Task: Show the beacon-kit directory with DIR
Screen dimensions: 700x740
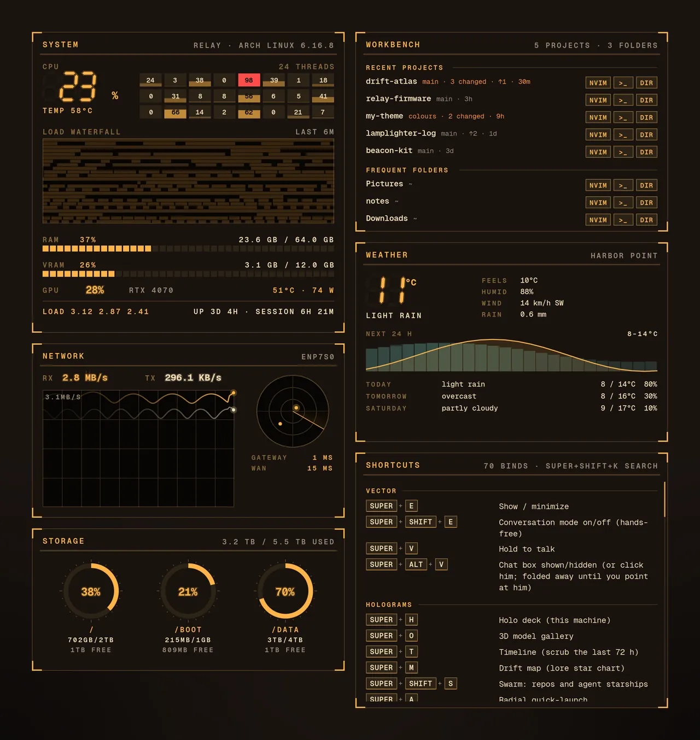Action: pos(646,152)
